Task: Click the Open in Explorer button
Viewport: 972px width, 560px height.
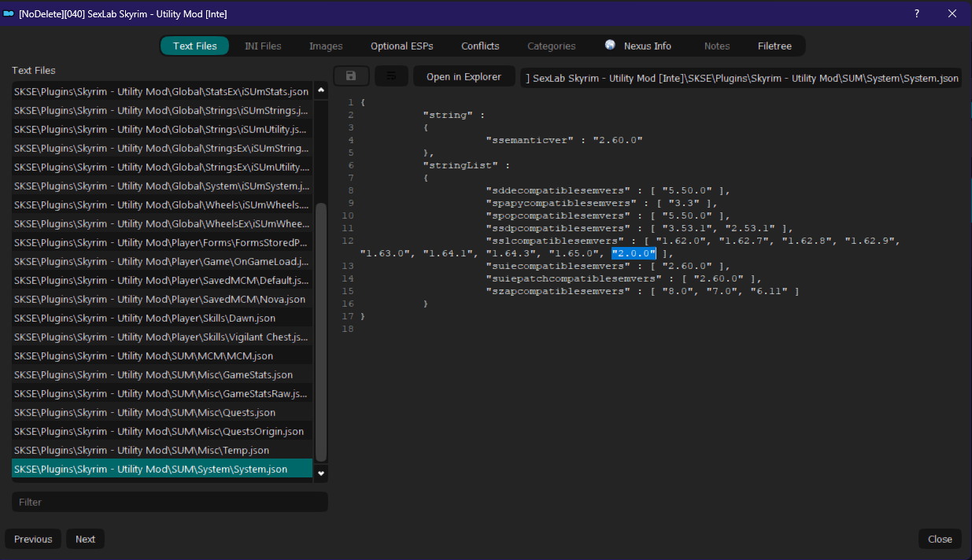Action: [464, 76]
